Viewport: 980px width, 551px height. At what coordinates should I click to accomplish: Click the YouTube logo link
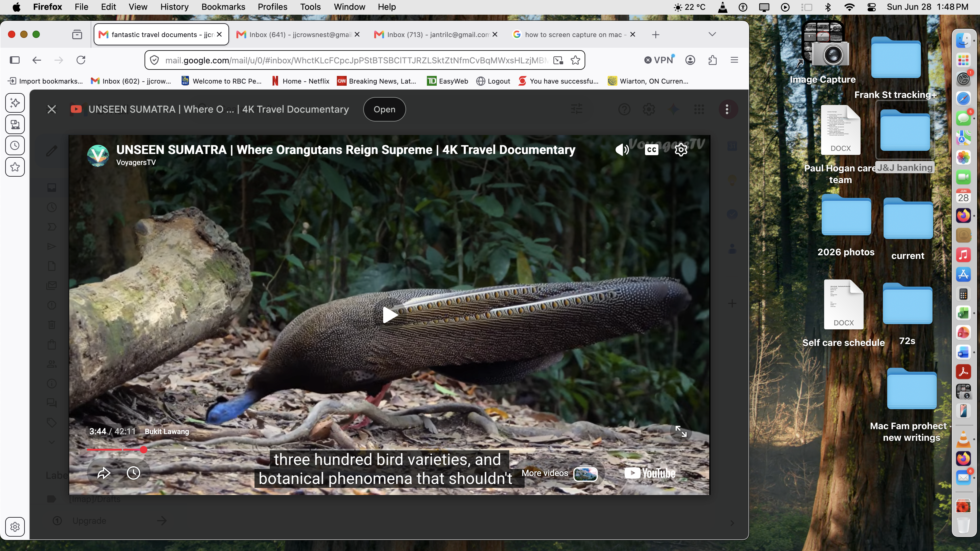(x=650, y=473)
